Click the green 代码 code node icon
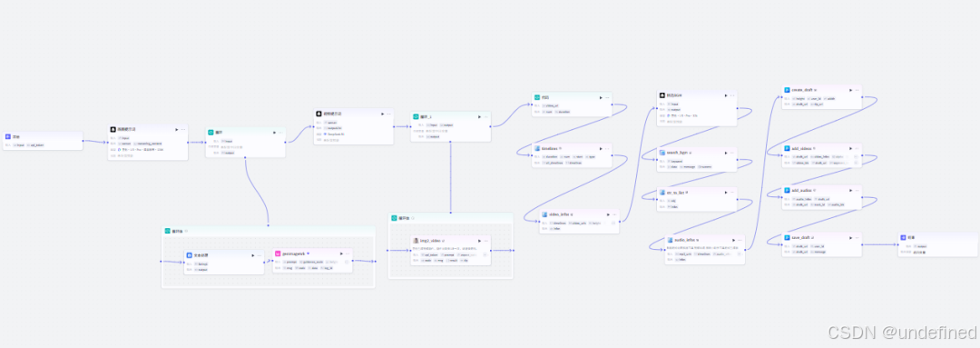Screen dimensions: 980x348 pos(536,97)
